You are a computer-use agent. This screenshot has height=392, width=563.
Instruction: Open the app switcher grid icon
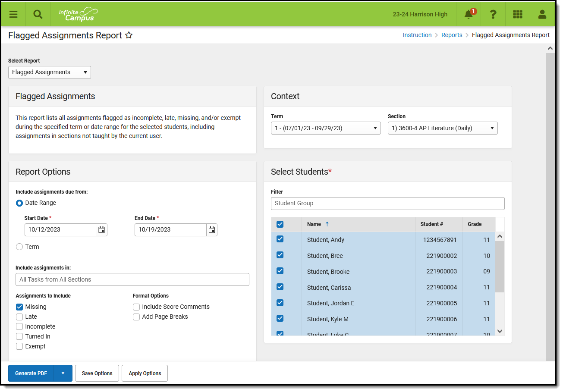pos(518,15)
